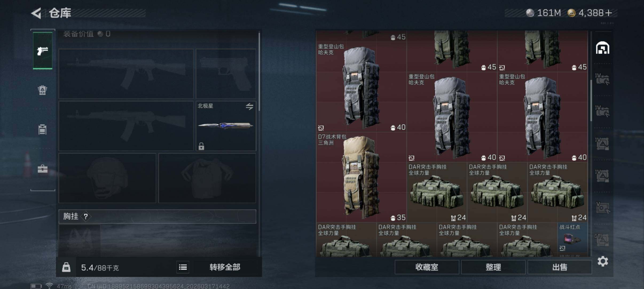The width and height of the screenshot is (644, 289).
Task: Open the backpack category in left sidebar
Action: pyautogui.click(x=42, y=90)
